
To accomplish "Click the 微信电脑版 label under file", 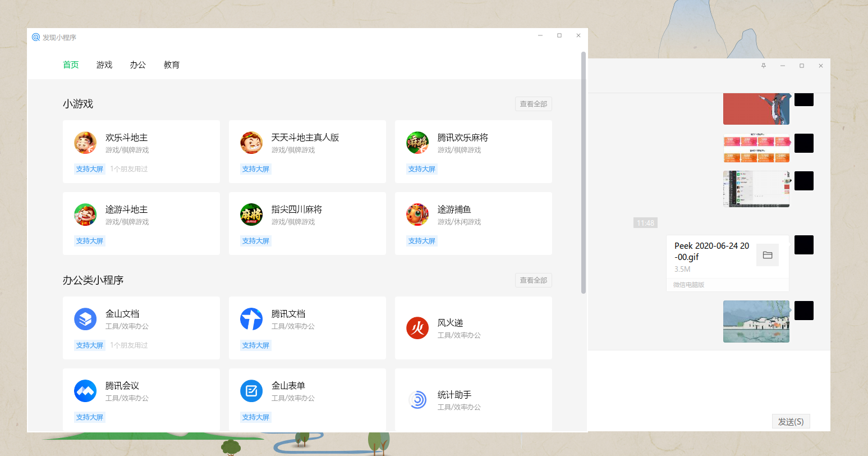I will click(x=689, y=285).
